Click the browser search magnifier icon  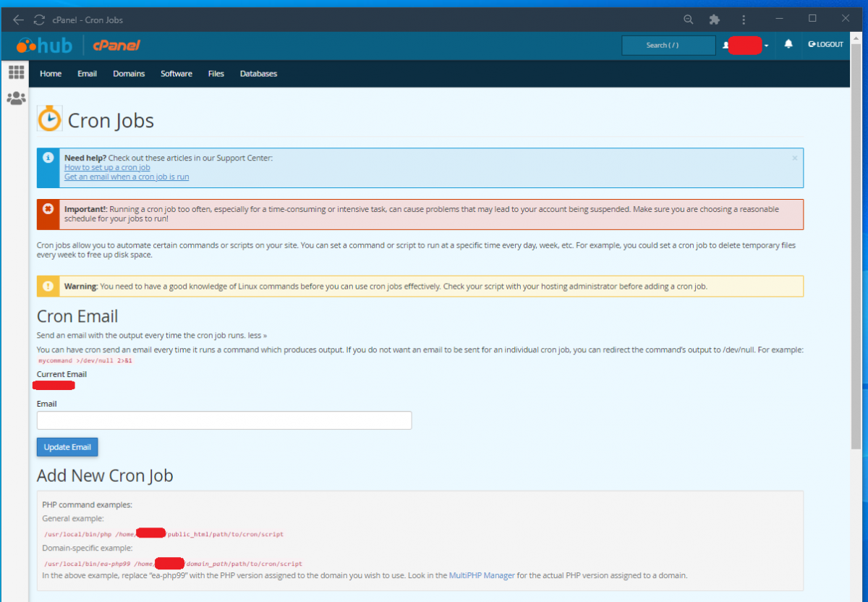(688, 20)
